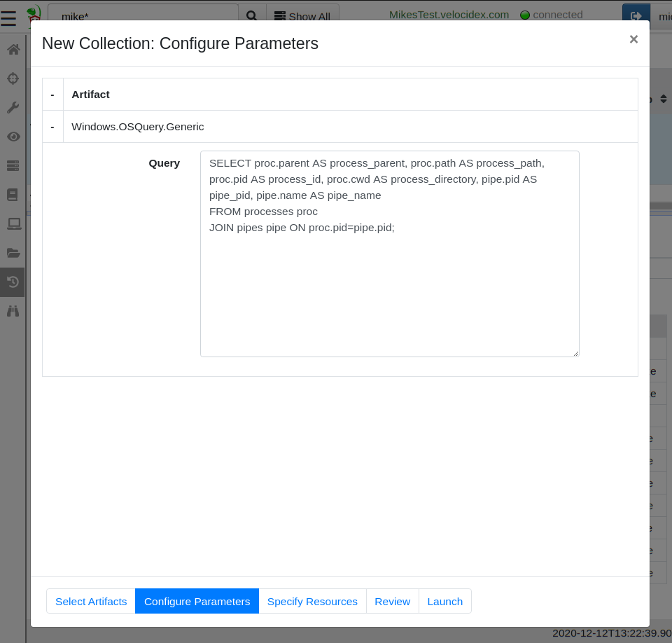Open Server Events eye icon
672x643 pixels.
pyautogui.click(x=13, y=137)
